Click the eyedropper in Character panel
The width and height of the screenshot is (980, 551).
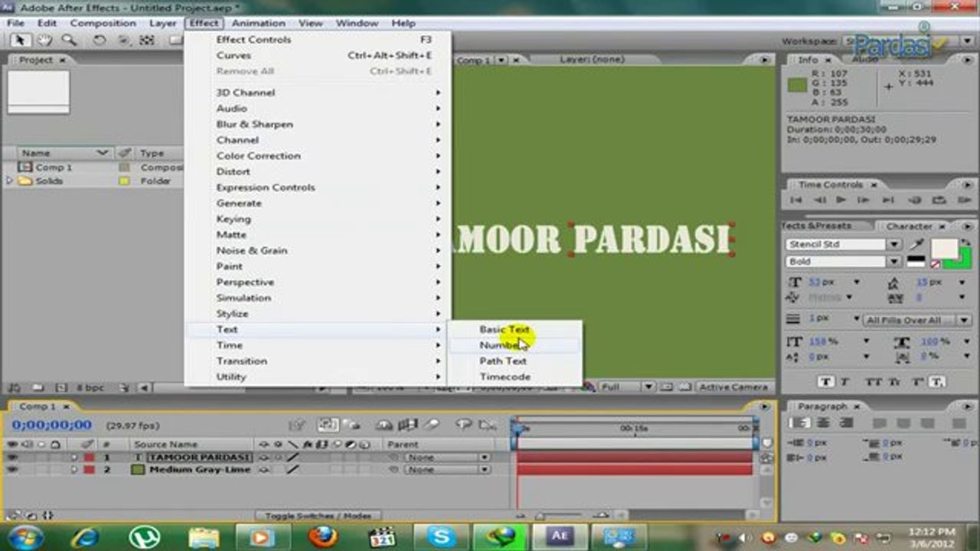[x=916, y=245]
